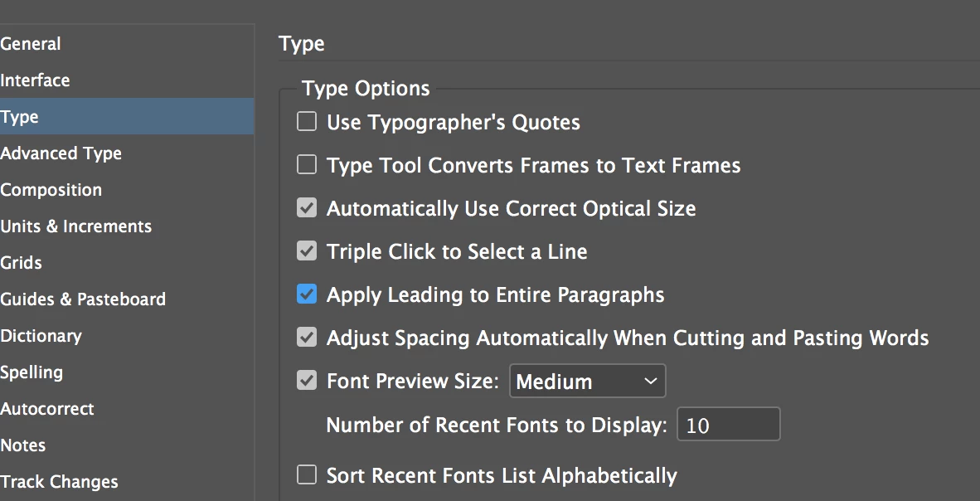Turn off the Font Preview Size checkbox
Viewport: 980px width, 501px height.
[x=307, y=380]
